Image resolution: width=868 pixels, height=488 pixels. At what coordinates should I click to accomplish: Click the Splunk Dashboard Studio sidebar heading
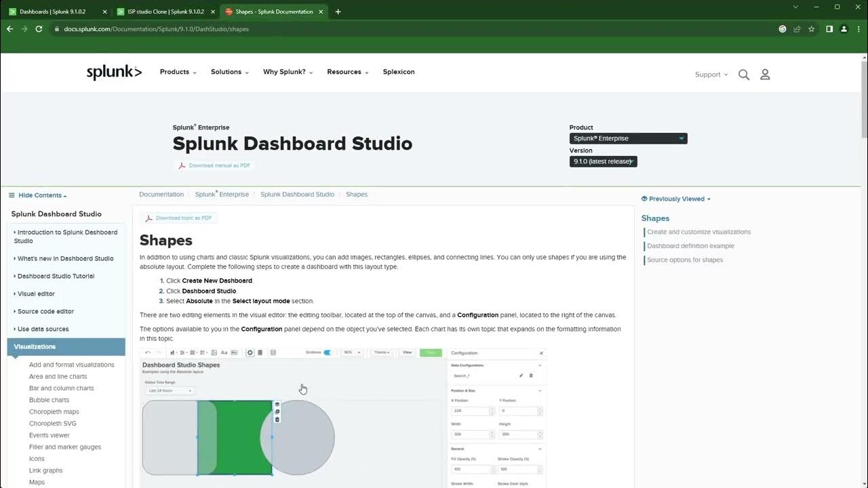[56, 214]
